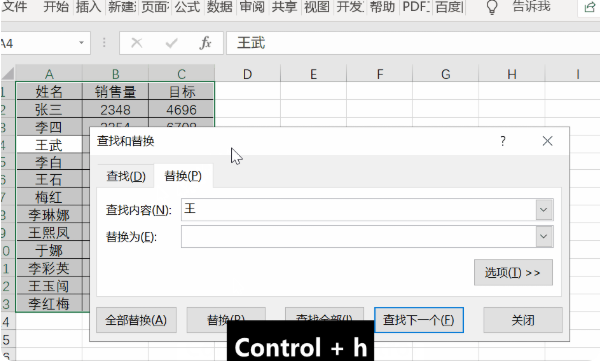Select column G header
Viewport: 607px width, 361px height.
(446, 74)
